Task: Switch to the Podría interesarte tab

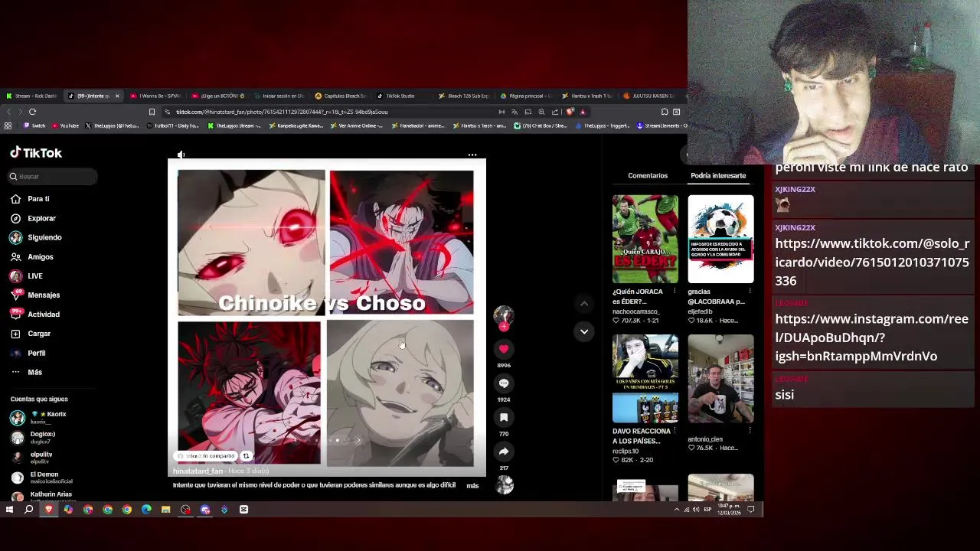Action: [718, 176]
